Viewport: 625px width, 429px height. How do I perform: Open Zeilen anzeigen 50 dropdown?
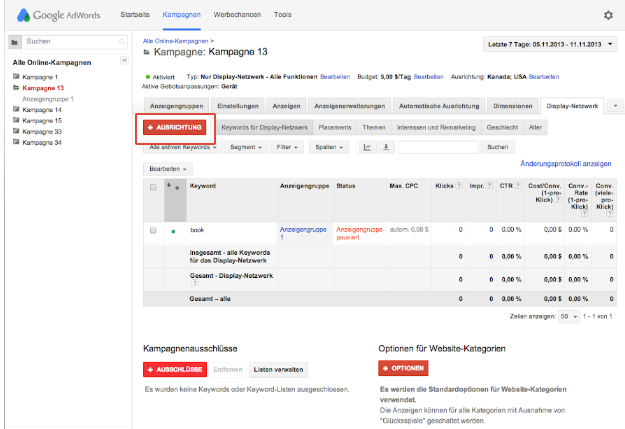(x=569, y=317)
